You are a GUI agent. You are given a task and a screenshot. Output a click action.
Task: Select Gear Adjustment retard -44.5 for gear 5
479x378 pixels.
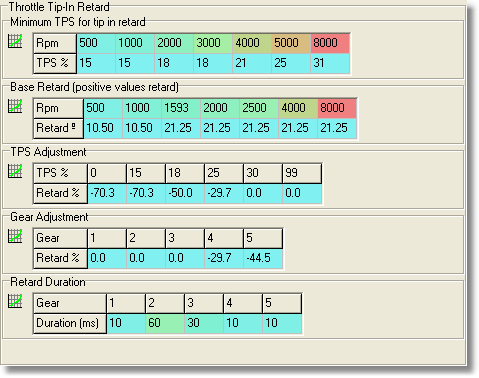click(x=263, y=258)
